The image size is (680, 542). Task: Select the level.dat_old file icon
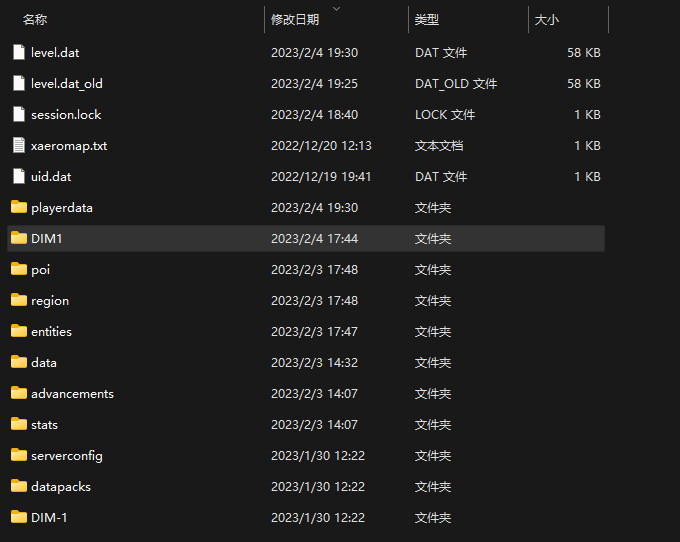point(18,84)
